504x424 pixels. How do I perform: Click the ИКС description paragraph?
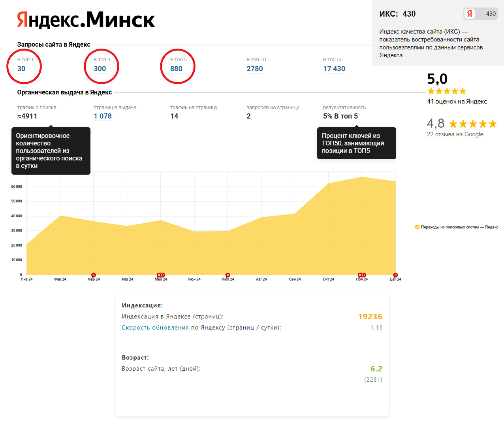point(431,43)
